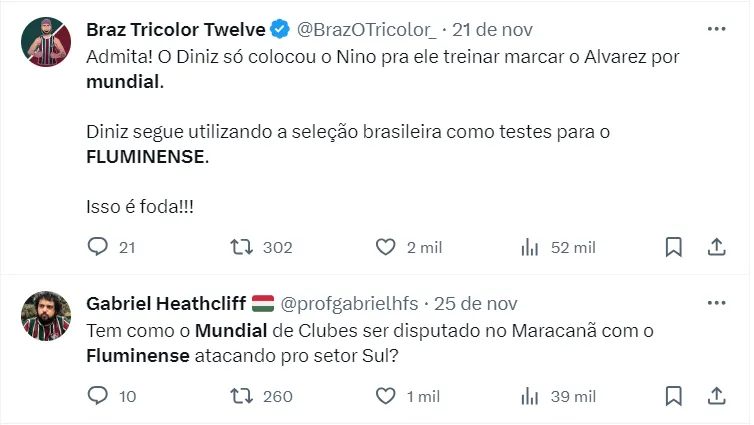Like the tweet about Diniz and Nino
The image size is (754, 425).
[386, 247]
